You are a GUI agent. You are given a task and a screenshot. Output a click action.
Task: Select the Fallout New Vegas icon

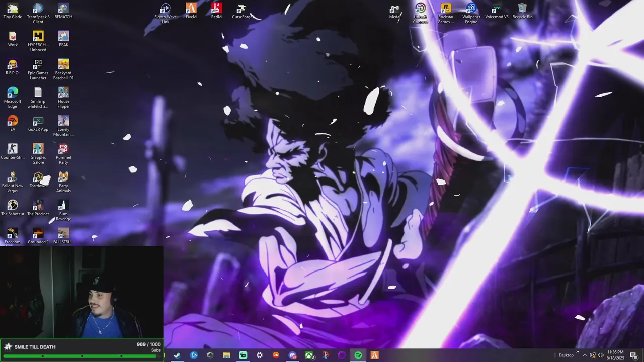tap(13, 183)
